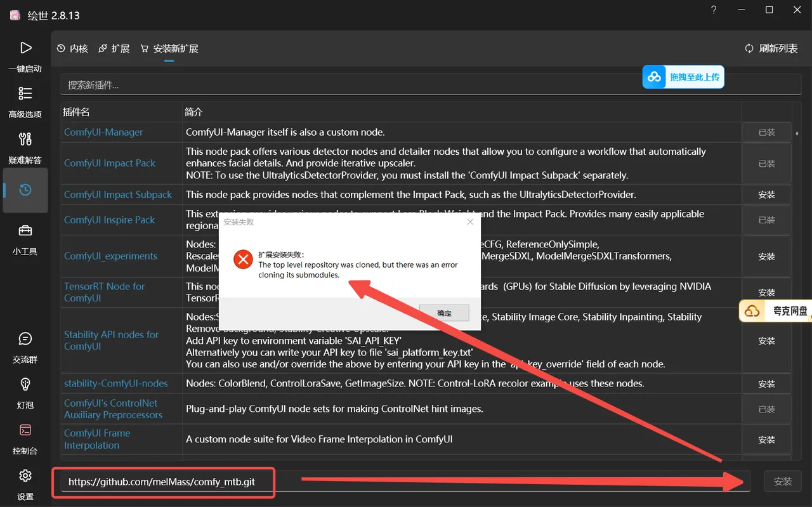
Task: Open the 疑难解答 troubleshooting tools icon
Action: (25, 140)
